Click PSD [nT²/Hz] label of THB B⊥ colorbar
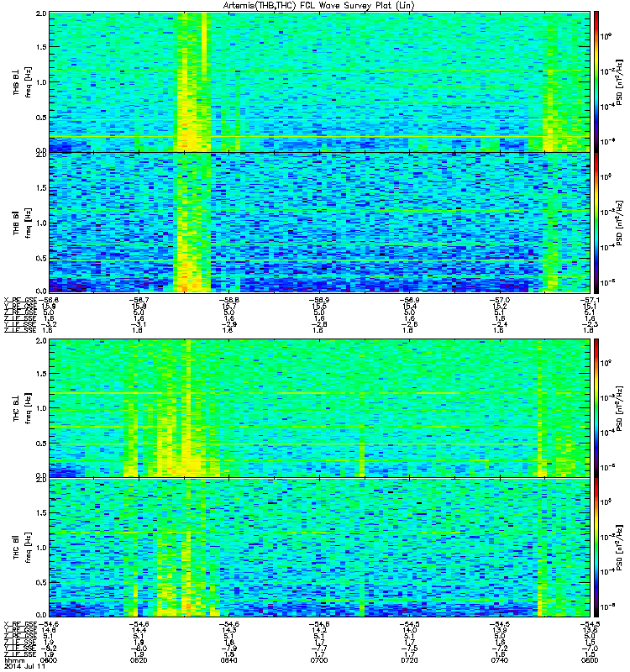This screenshot has width=630, height=672. [619, 81]
